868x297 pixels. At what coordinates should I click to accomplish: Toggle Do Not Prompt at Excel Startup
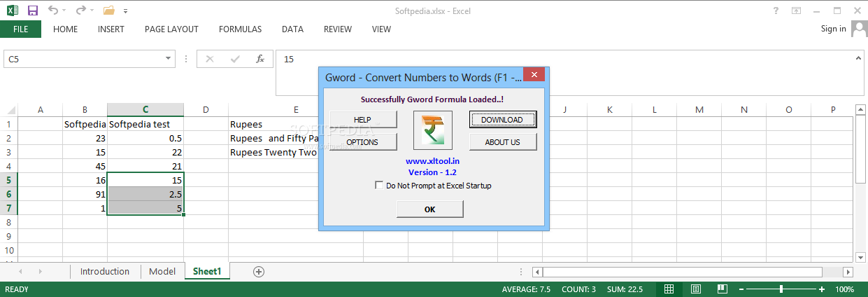[x=379, y=186]
